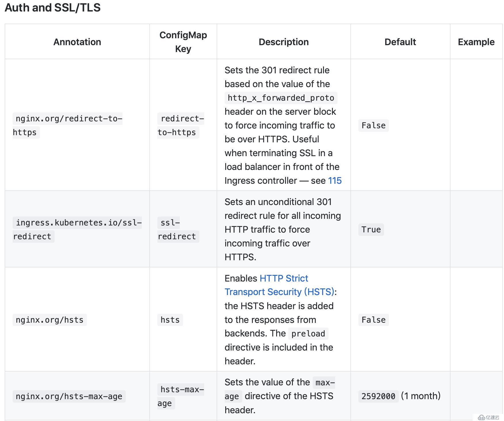Click the Annotation column header
504x421 pixels.
pos(77,42)
